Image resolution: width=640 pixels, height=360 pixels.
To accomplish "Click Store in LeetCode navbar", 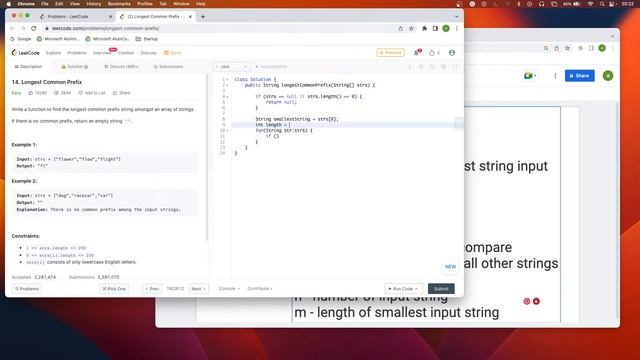I will (x=173, y=53).
